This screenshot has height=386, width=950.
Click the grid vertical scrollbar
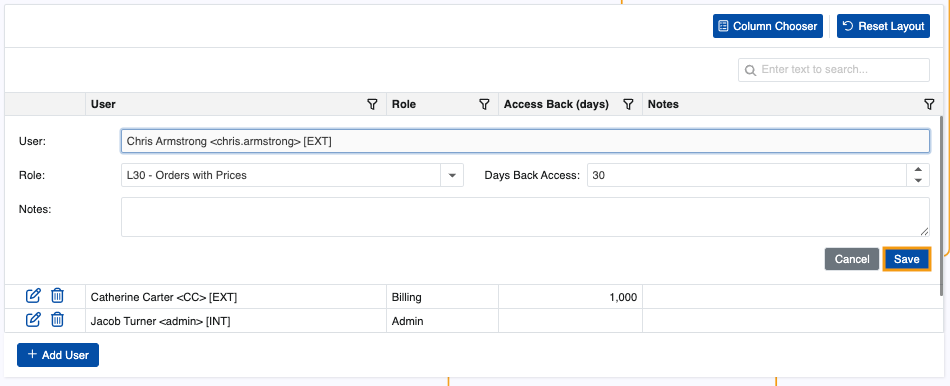pyautogui.click(x=941, y=206)
